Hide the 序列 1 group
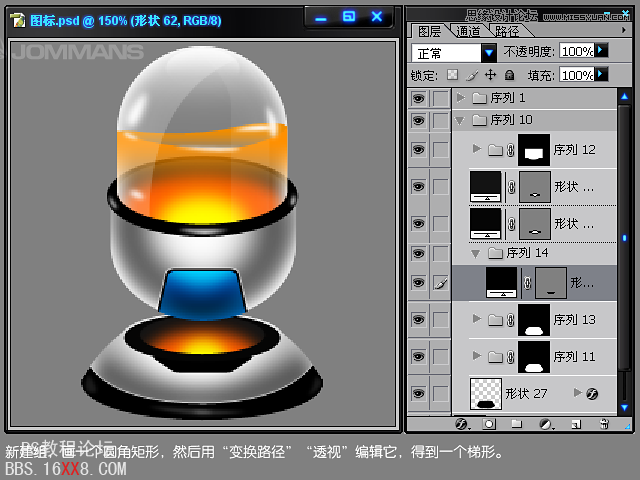 [x=418, y=98]
